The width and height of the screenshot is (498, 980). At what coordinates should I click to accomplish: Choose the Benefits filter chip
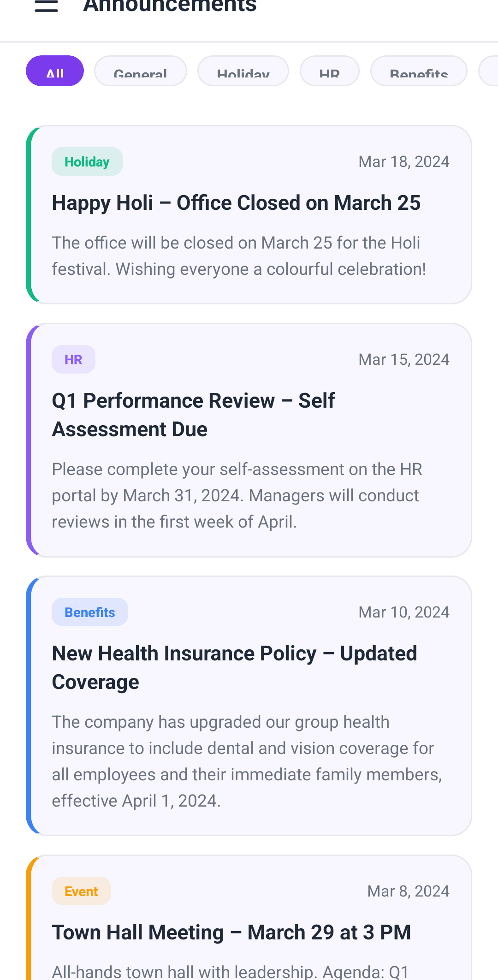click(418, 72)
